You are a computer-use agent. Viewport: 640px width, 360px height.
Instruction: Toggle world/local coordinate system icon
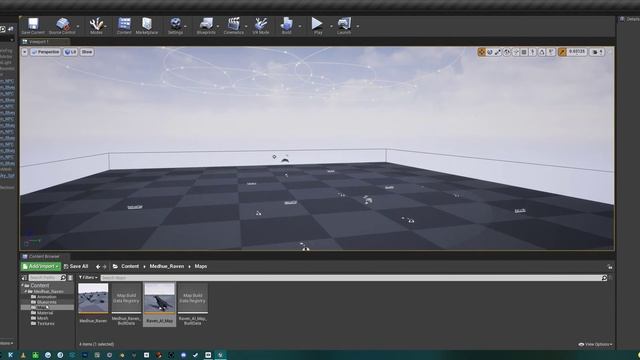(x=507, y=52)
